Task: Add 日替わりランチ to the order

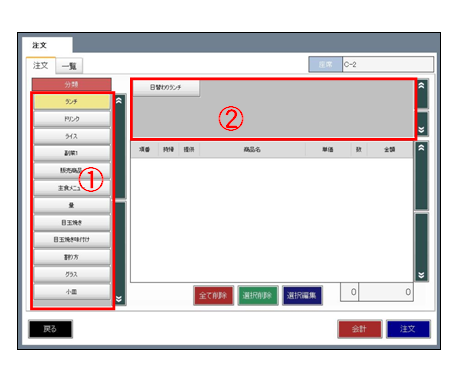Action: click(166, 88)
